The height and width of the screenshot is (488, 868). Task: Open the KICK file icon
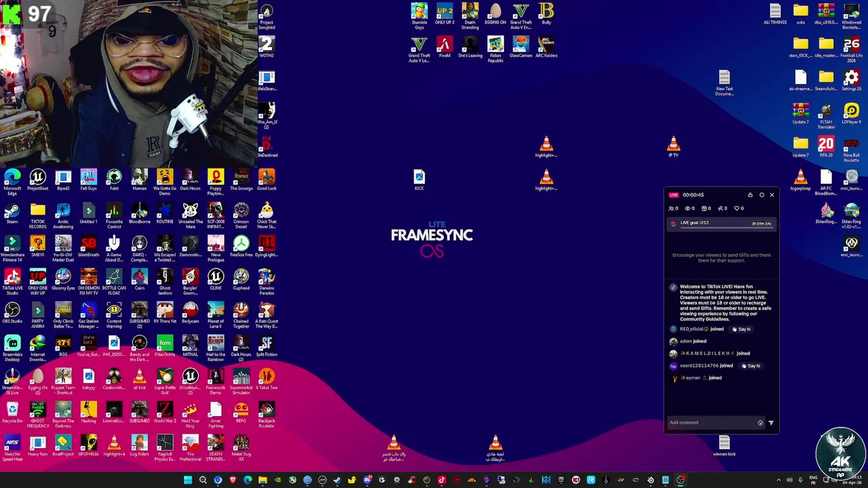(419, 180)
